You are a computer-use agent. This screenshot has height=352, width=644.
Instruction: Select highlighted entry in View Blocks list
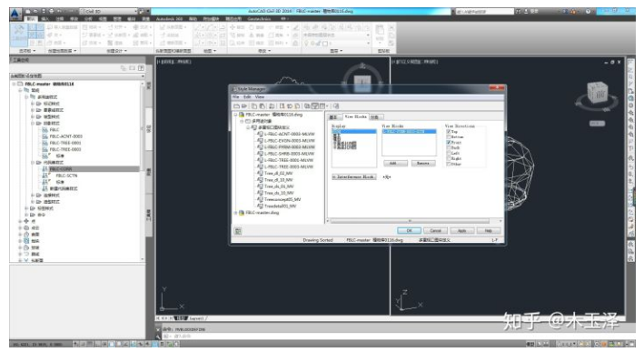(409, 132)
